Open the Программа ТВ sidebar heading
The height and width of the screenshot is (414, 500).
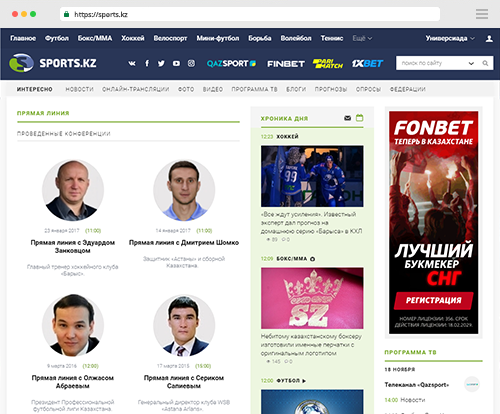410,352
